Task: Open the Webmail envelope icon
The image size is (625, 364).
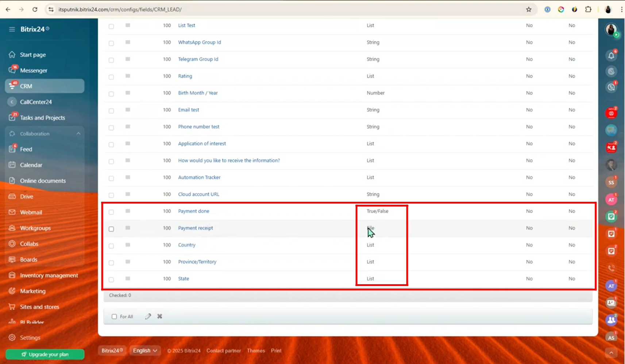Action: pyautogui.click(x=12, y=212)
